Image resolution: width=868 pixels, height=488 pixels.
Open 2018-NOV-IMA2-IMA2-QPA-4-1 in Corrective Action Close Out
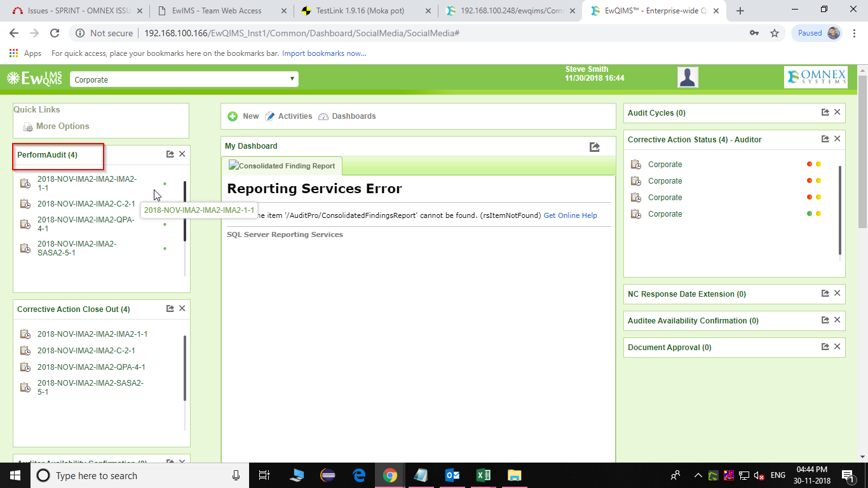[91, 367]
